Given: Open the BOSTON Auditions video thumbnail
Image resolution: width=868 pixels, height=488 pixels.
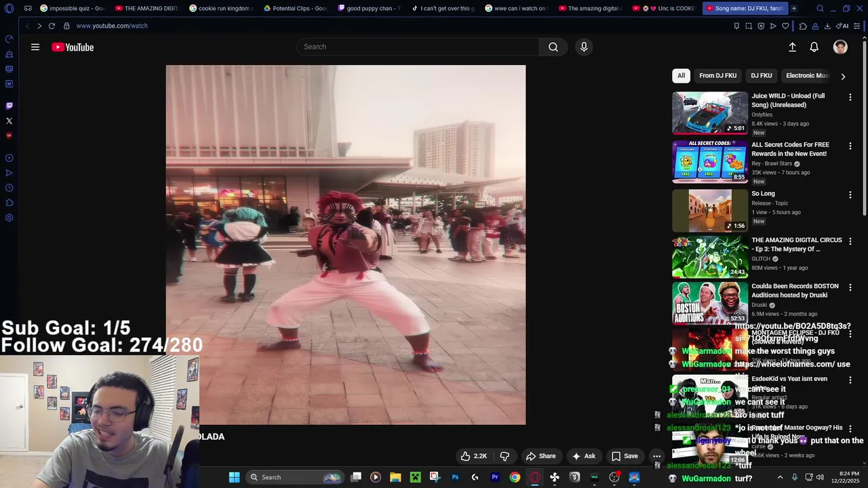Looking at the screenshot, I should coord(710,303).
